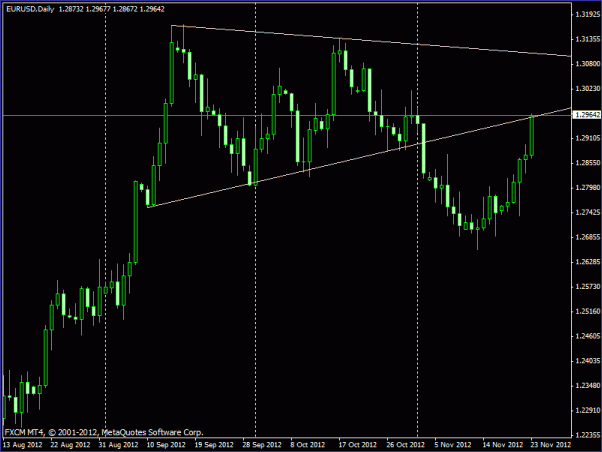Viewport: 602px width, 452px height.
Task: Click price scale value 1.22910
Action: coord(587,411)
